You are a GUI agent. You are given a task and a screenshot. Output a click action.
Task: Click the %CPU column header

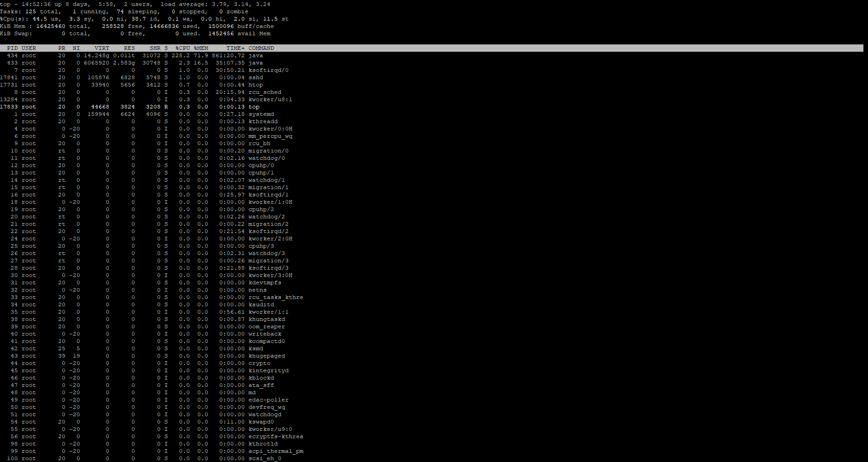coord(183,48)
